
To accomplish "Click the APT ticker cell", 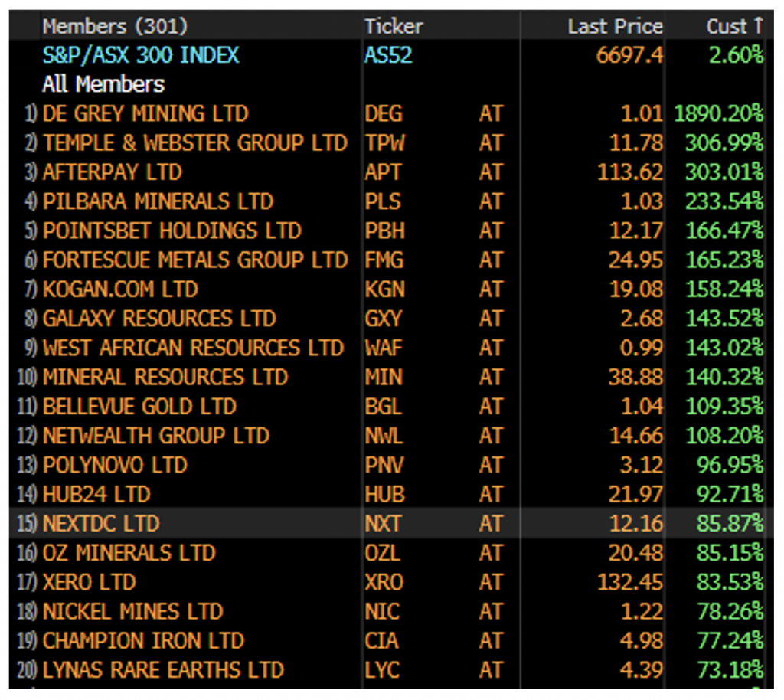I will pyautogui.click(x=383, y=172).
